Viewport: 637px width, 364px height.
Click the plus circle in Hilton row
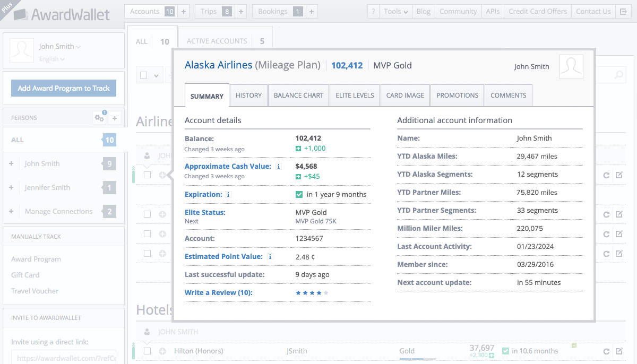point(162,351)
